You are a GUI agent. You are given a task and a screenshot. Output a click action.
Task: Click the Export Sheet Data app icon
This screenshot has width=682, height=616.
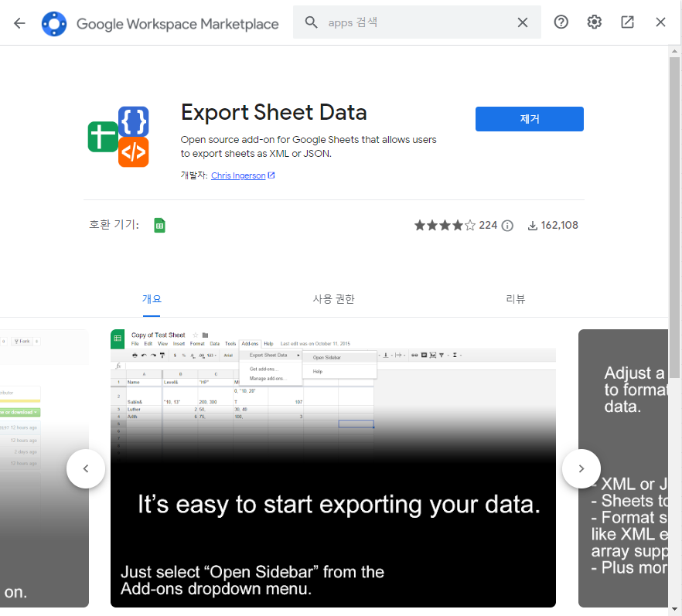(118, 137)
